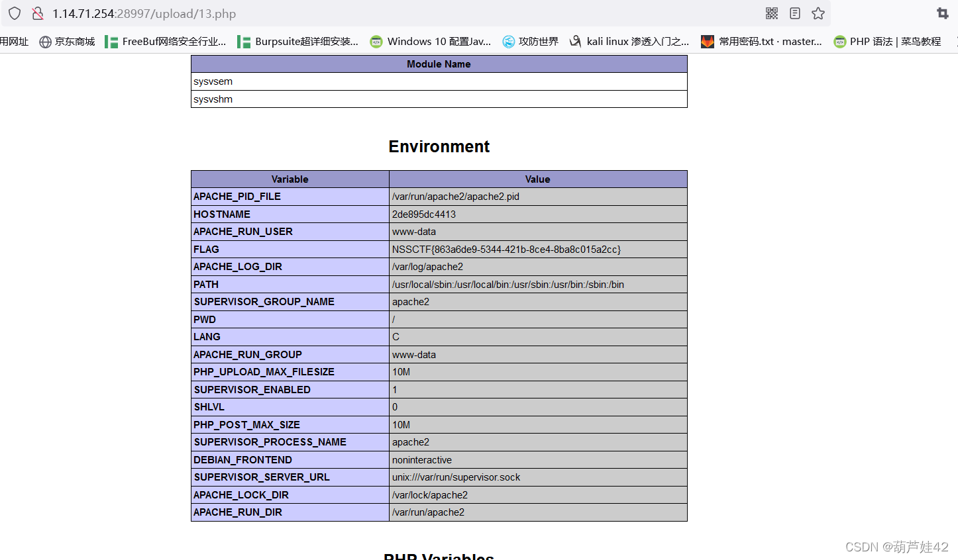Viewport: 958px width, 560px height.
Task: Click the 攻防世界 bookmark favicon
Action: (x=509, y=42)
